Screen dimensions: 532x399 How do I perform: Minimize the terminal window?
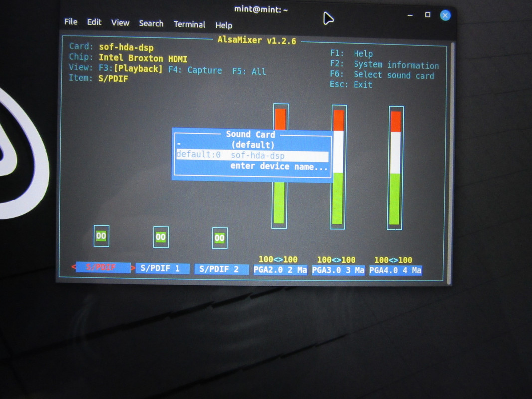tap(410, 15)
